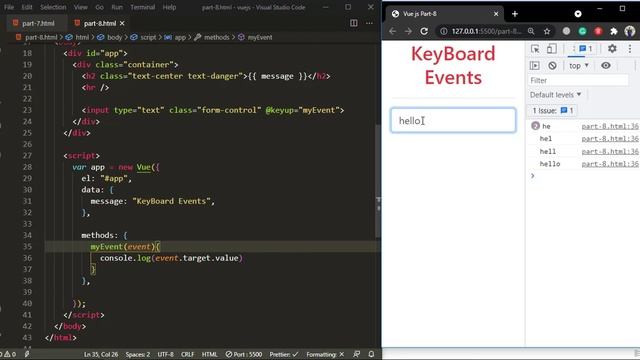This screenshot has width=640, height=360.
Task: Click the VS Code editor vertical scrollbar
Action: [378, 180]
